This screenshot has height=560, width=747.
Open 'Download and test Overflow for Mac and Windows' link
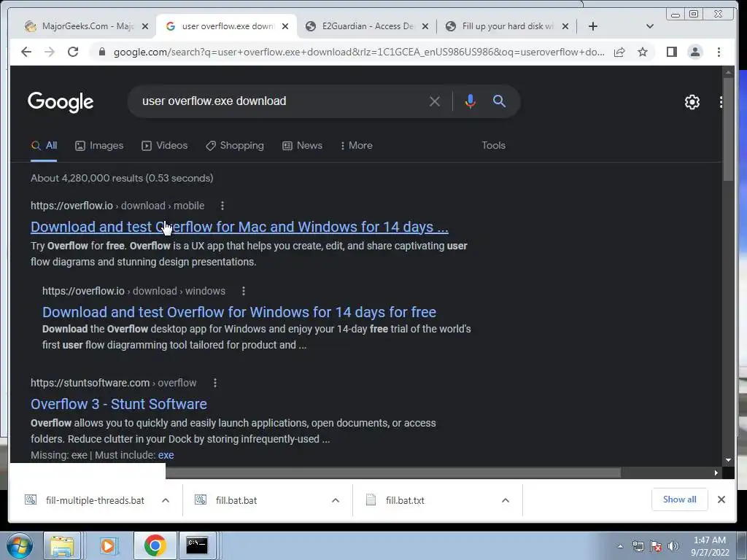click(239, 227)
